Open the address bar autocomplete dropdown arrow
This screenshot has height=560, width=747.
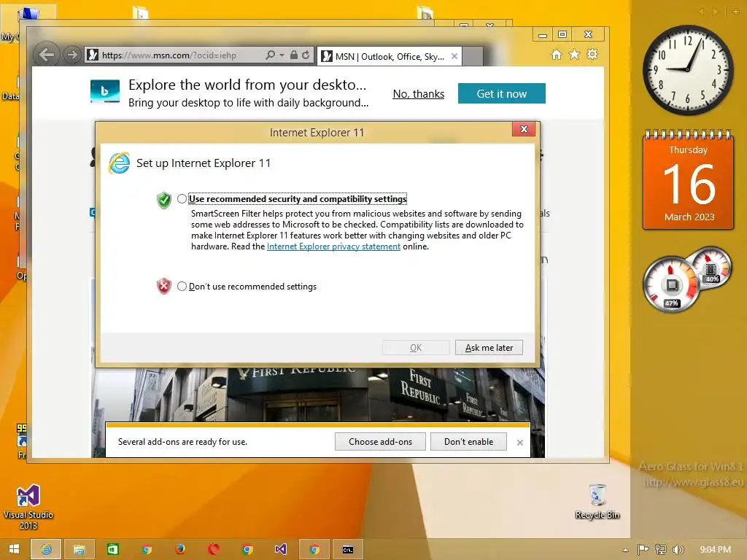[282, 55]
